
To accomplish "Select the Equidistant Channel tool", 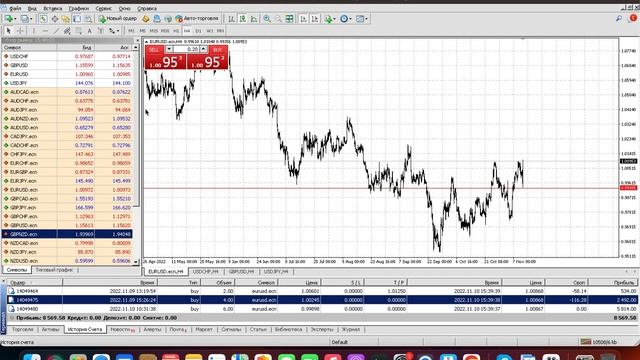I will coord(67,31).
